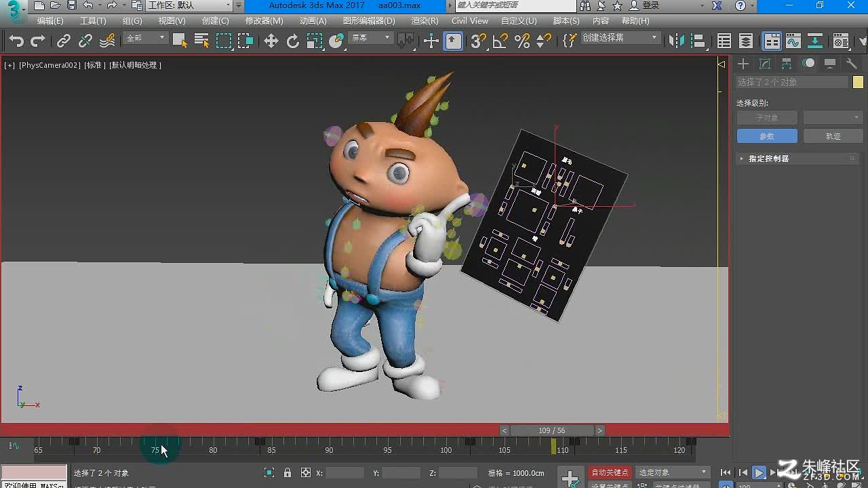Activate the Select and Rotate tool
The height and width of the screenshot is (488, 868).
293,41
